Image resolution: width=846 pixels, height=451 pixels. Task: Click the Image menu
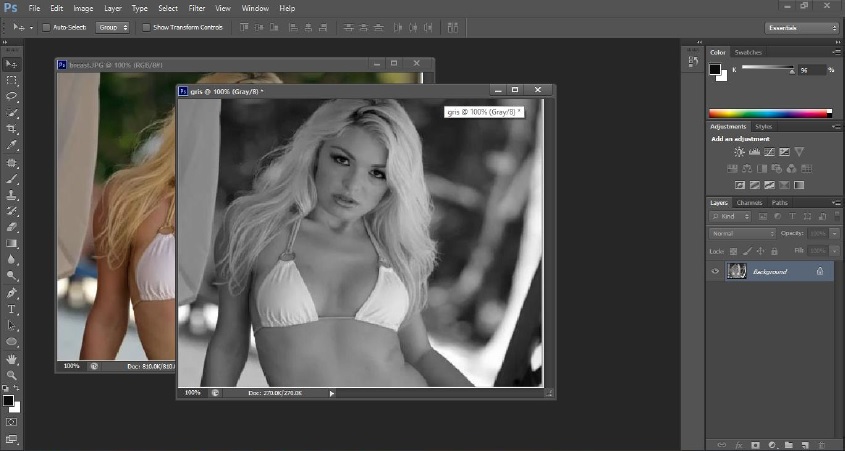point(83,8)
